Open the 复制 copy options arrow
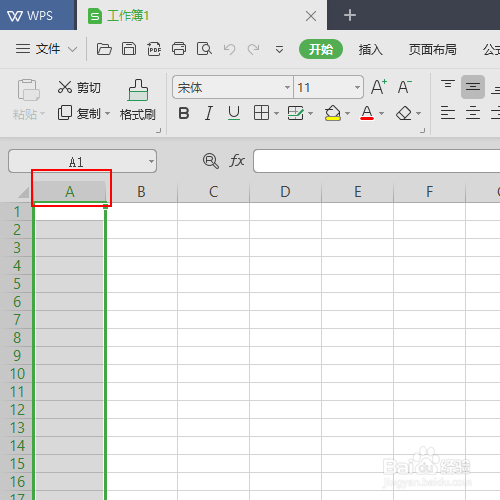 click(x=107, y=114)
